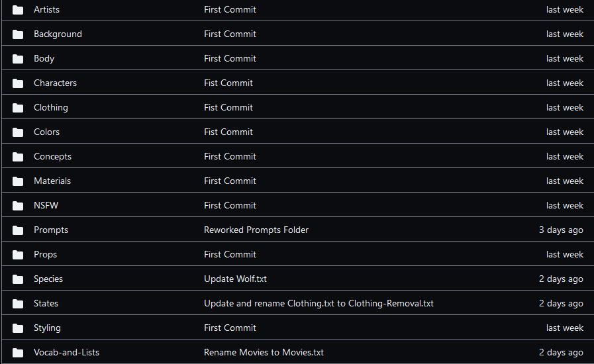Click the NSFW row folder icon
Viewport: 594px width, 364px height.
[x=18, y=206]
